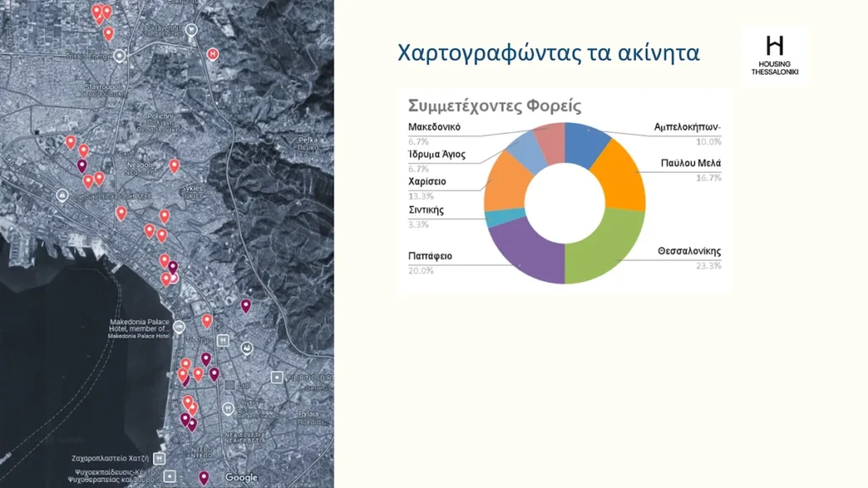The image size is (868, 488).
Task: Click the One Salonica Outlet Mall marker
Action: coord(62,195)
